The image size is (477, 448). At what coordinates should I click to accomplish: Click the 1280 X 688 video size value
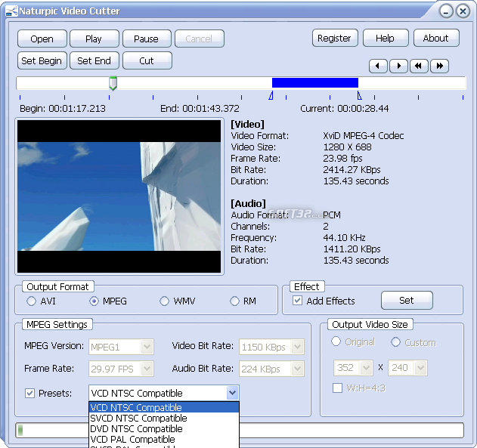tap(347, 147)
